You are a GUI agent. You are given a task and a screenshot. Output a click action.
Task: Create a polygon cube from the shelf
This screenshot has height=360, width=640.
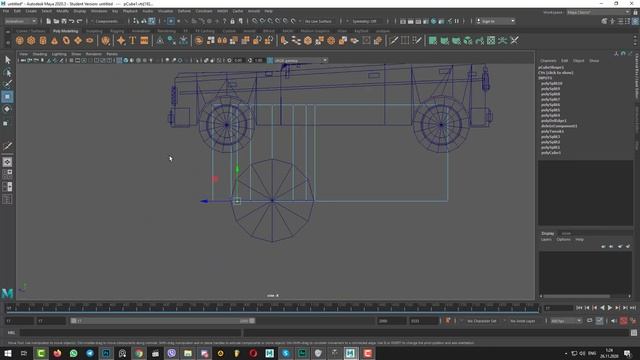31,40
